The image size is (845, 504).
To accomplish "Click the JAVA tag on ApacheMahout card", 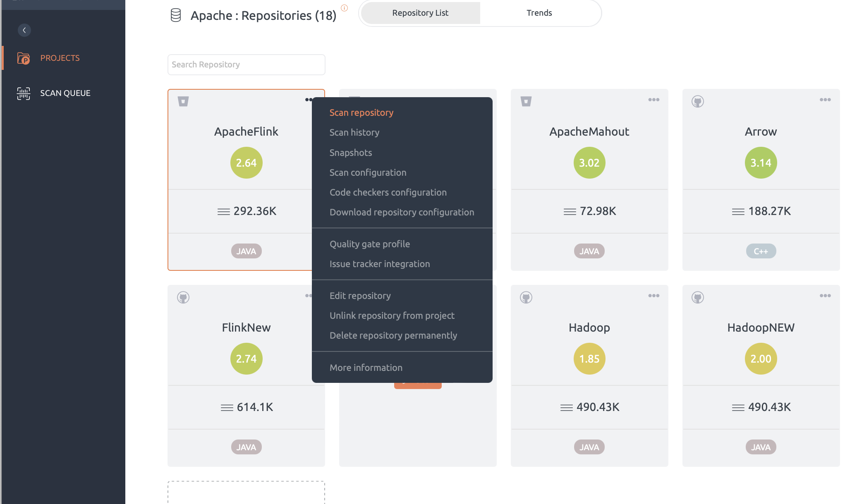I will click(x=589, y=251).
